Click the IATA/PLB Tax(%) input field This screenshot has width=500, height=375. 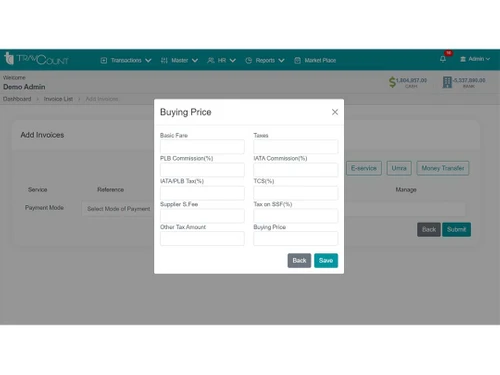(202, 193)
